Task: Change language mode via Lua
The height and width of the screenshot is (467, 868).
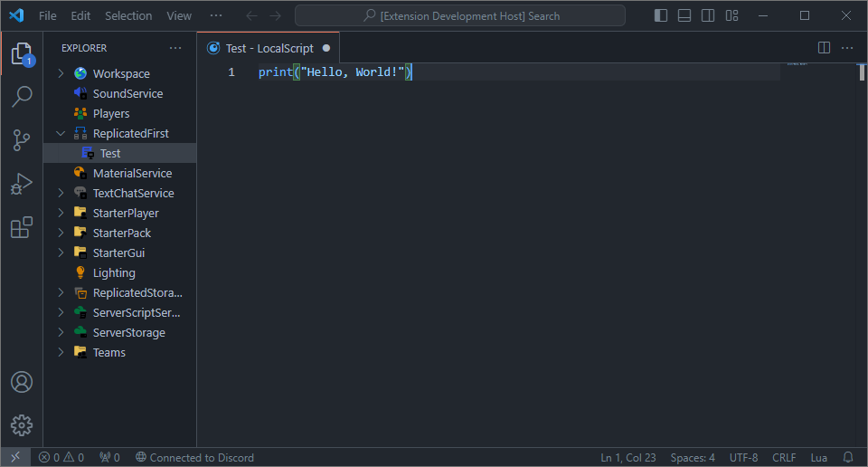Action: tap(819, 458)
